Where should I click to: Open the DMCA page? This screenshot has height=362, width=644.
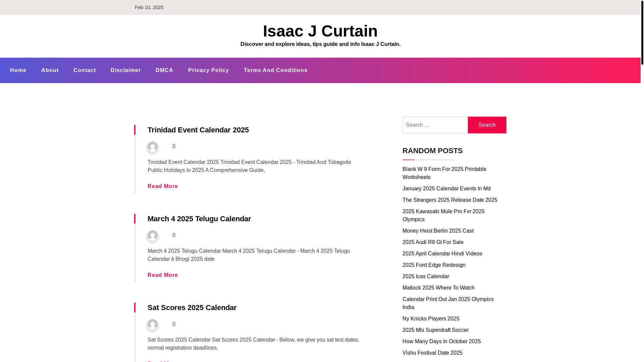point(164,70)
